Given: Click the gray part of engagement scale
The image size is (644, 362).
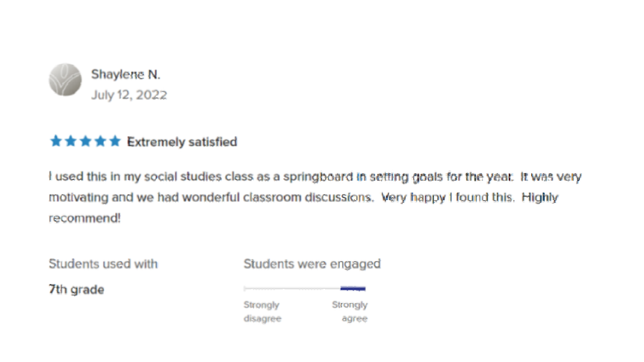Looking at the screenshot, I should pos(291,288).
